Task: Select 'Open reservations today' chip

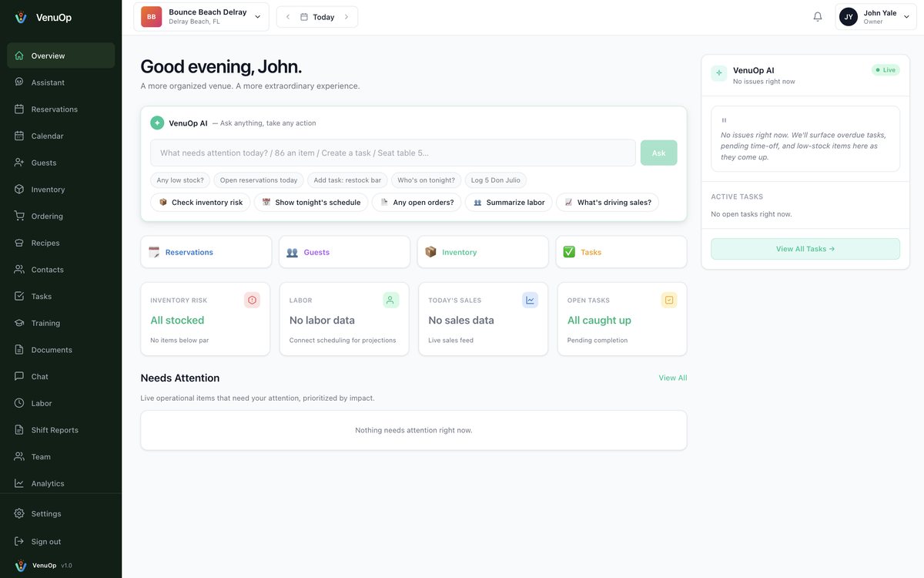Action: pyautogui.click(x=259, y=180)
